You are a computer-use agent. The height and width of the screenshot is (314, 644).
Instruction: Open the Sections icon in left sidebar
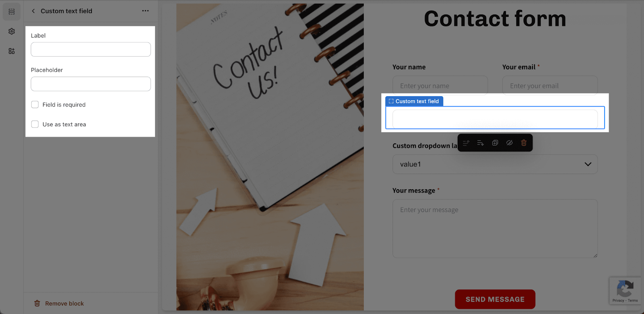(12, 12)
